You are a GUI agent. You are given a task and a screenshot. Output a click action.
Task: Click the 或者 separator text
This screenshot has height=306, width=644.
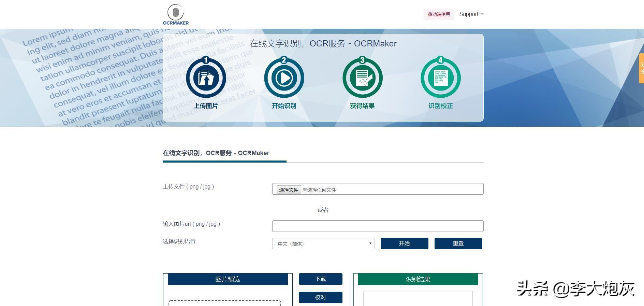pyautogui.click(x=323, y=210)
